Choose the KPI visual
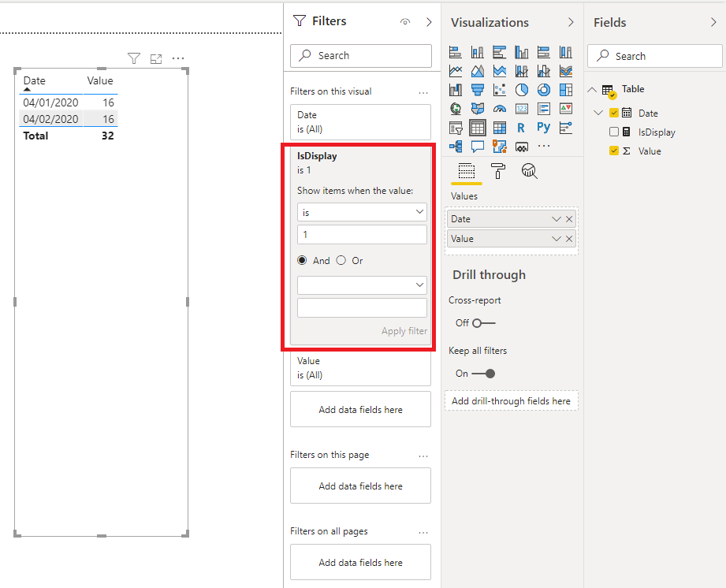This screenshot has height=588, width=726. click(x=566, y=109)
